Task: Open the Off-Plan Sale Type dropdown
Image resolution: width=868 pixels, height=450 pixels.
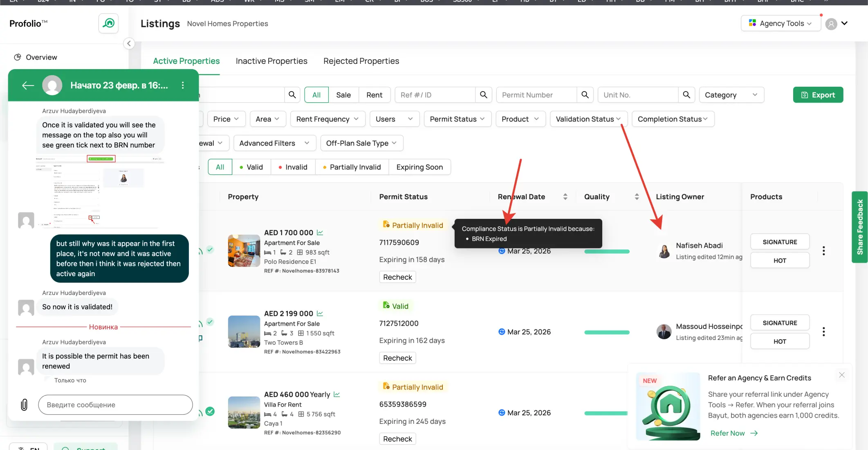Action: coord(362,143)
